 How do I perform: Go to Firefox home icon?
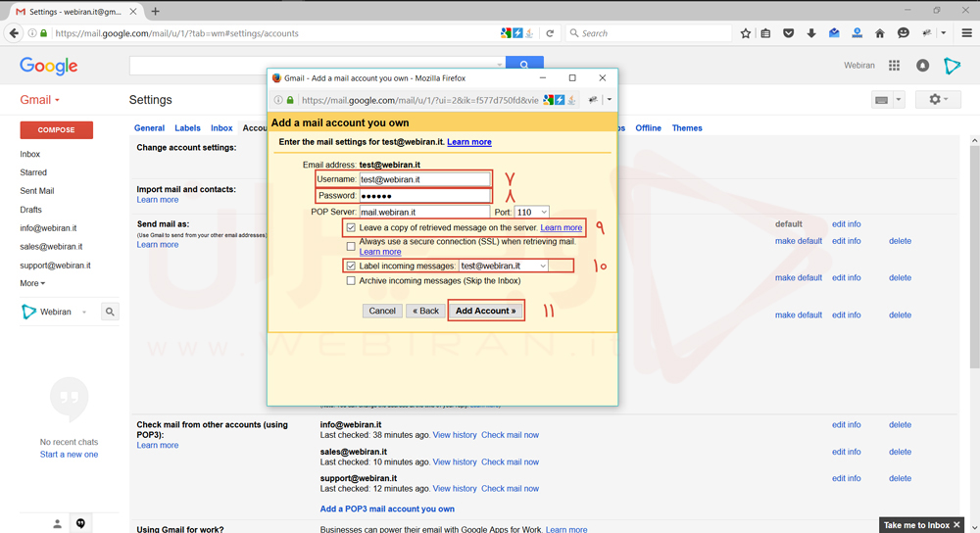pos(880,33)
